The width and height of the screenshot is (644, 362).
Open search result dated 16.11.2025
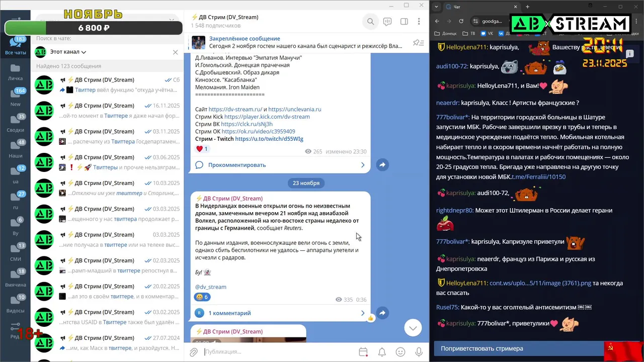coord(107,111)
